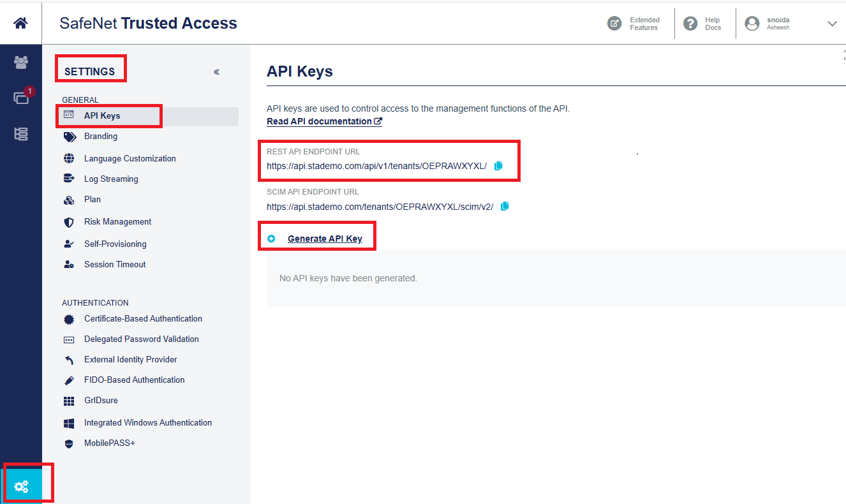
Task: Open the Branding settings
Action: (x=102, y=136)
